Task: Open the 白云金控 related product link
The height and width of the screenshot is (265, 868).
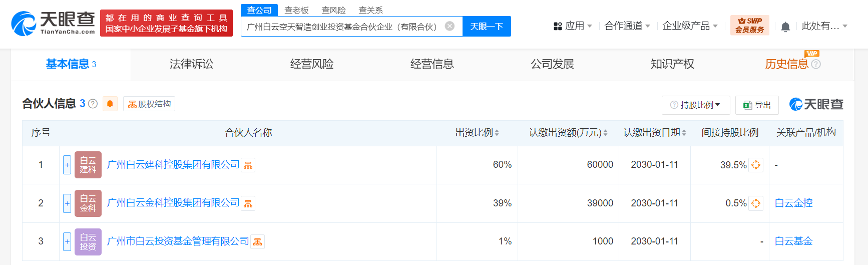Action: 793,203
